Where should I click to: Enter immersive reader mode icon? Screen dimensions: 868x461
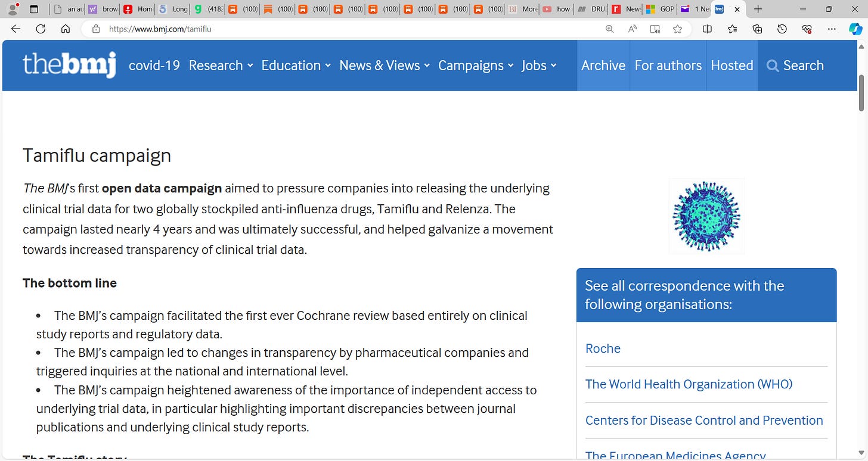click(x=655, y=29)
